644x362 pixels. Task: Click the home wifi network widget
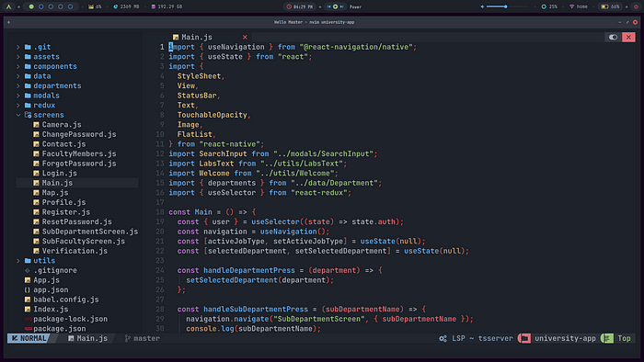point(579,7)
